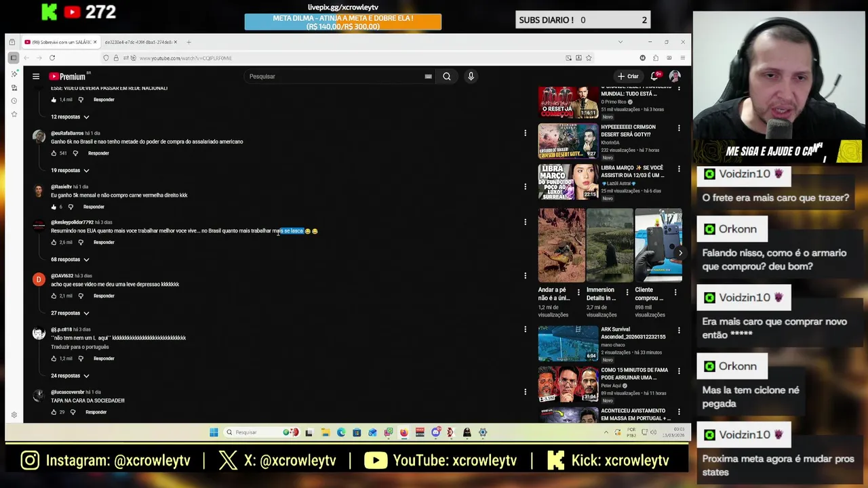This screenshot has width=868, height=488.
Task: Like the @Rasieltv comment
Action: click(x=54, y=207)
